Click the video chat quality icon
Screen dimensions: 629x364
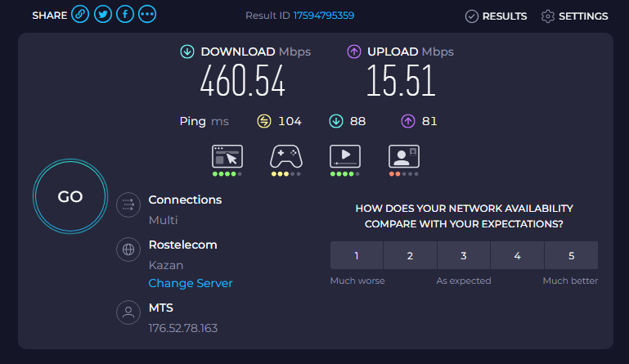[x=404, y=156]
